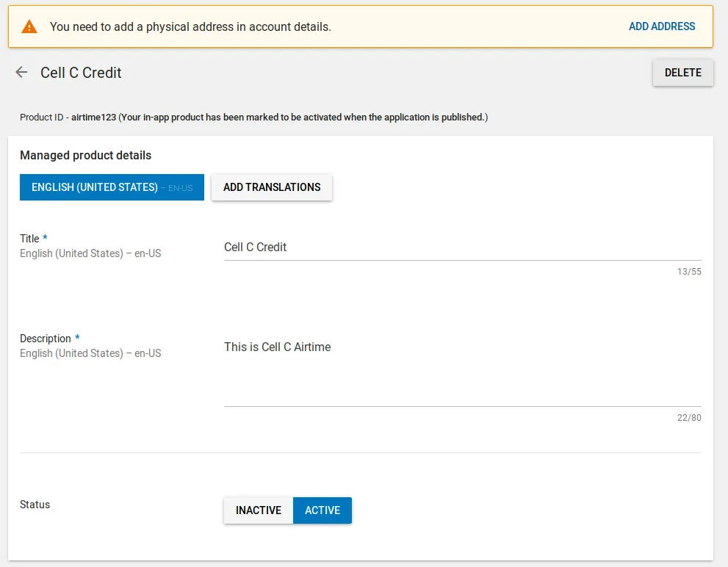Click the back arrow beside Cell C Credit
This screenshot has width=728, height=567.
[22, 72]
